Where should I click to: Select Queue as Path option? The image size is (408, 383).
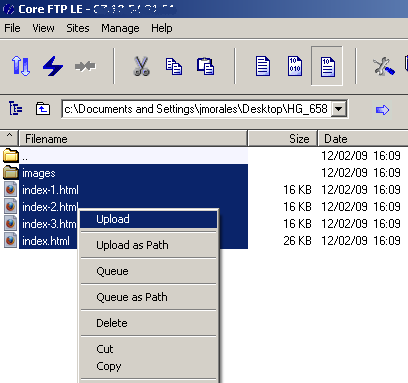pyautogui.click(x=149, y=297)
